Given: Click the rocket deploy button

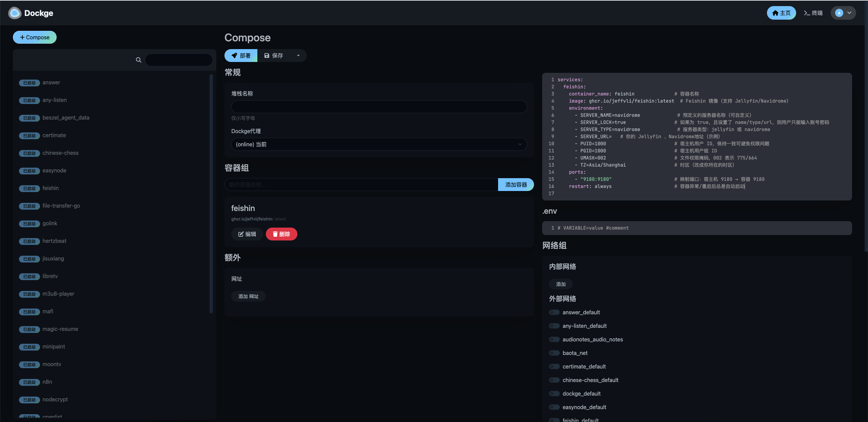Looking at the screenshot, I should [241, 56].
